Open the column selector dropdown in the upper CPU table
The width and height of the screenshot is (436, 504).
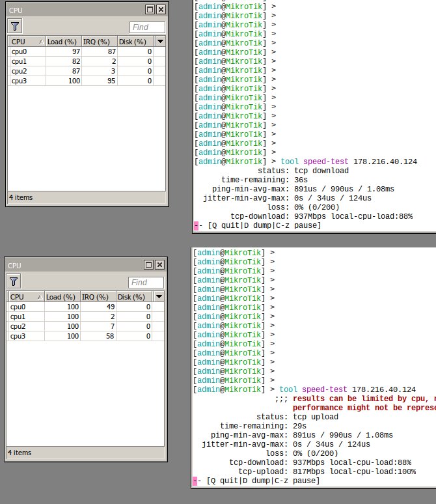coord(160,42)
